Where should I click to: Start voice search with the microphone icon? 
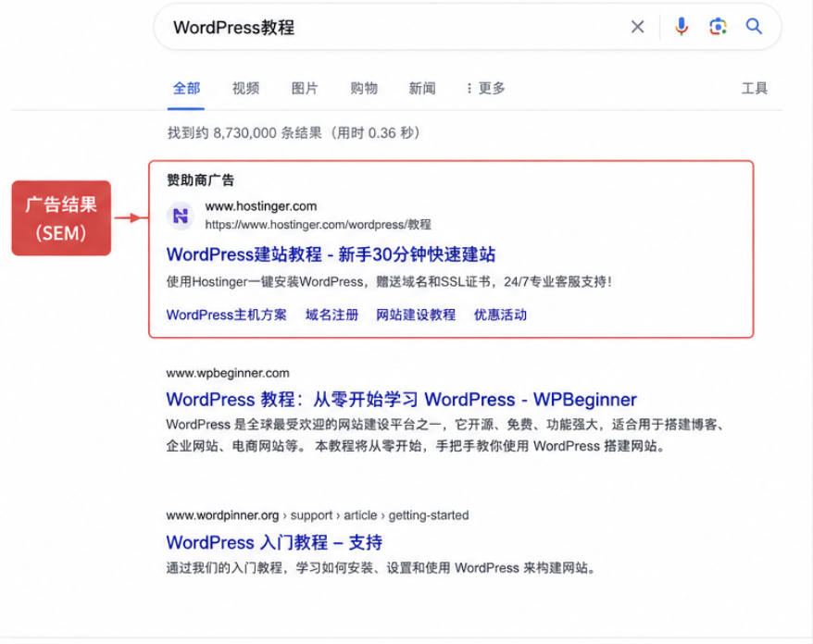point(682,27)
